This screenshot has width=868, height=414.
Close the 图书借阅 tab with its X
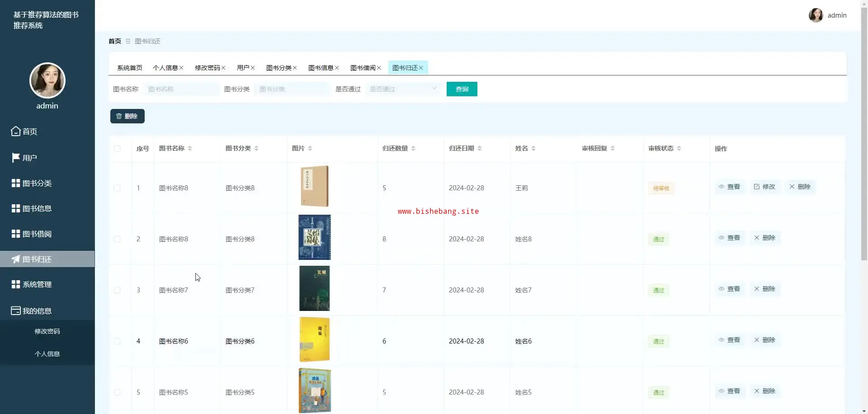[x=379, y=68]
